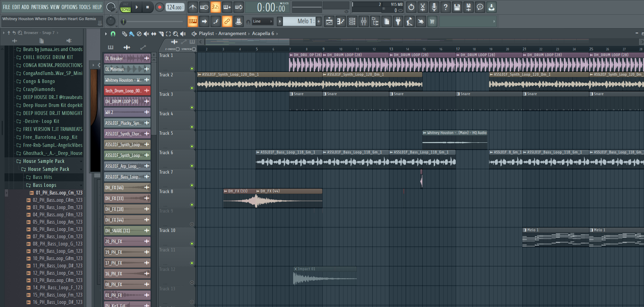The width and height of the screenshot is (644, 307).
Task: Open the OPTIONS menu
Action: pyautogui.click(x=69, y=7)
